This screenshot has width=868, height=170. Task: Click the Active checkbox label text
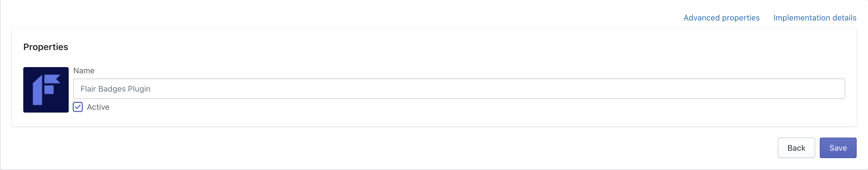98,107
